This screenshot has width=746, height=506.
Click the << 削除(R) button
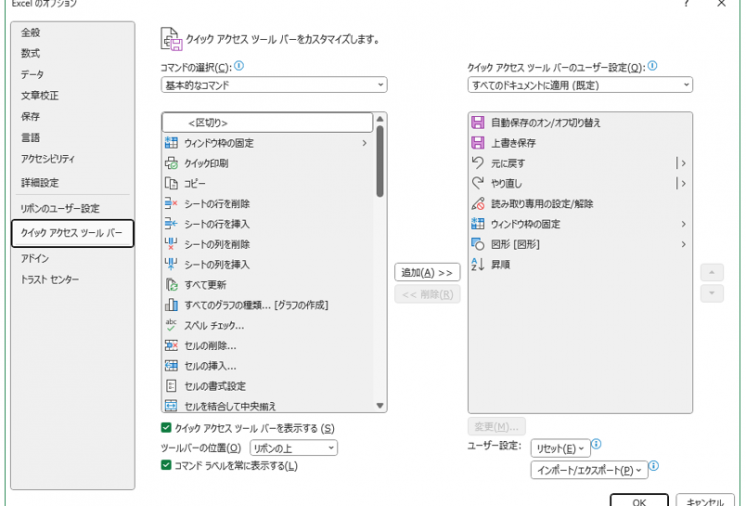(427, 294)
